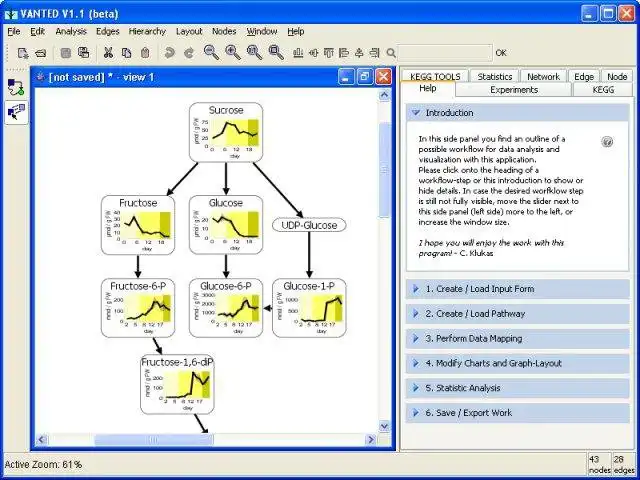
Task: Click the Copy icon in toolbar
Action: click(x=127, y=53)
